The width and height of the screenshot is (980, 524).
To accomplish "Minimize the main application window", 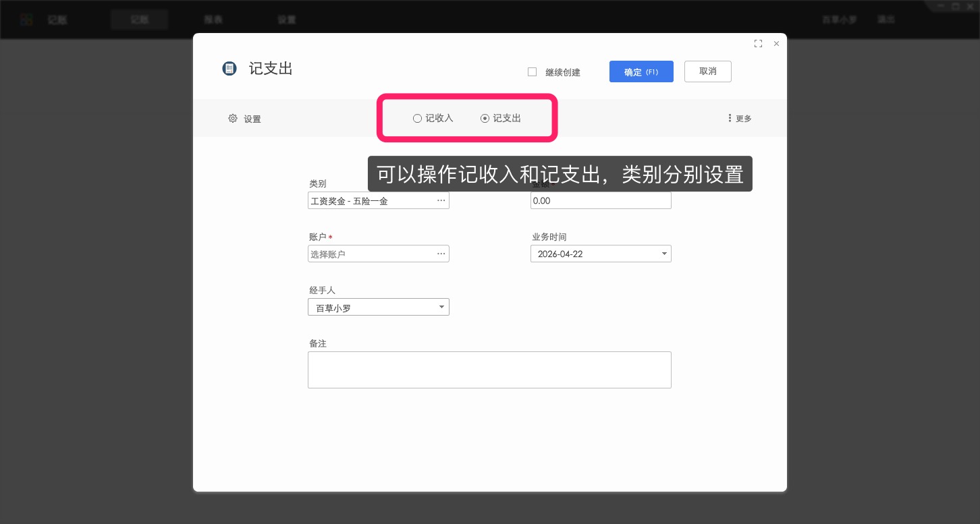I will coord(941,5).
